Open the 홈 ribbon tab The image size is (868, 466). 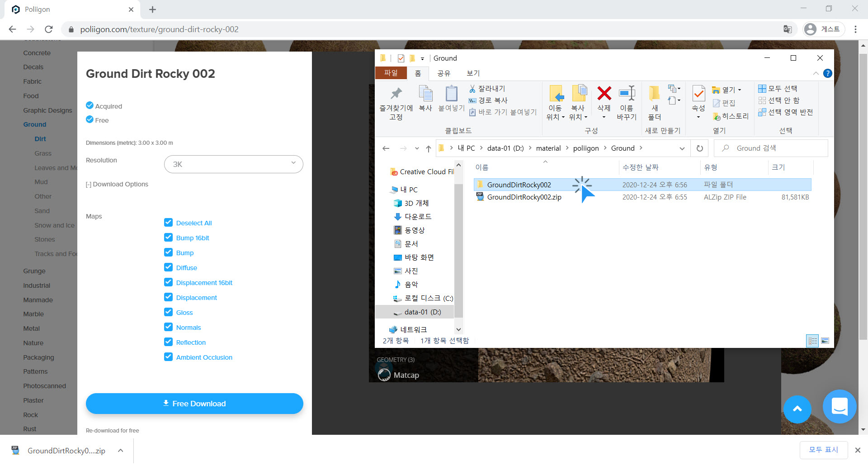[x=418, y=73]
